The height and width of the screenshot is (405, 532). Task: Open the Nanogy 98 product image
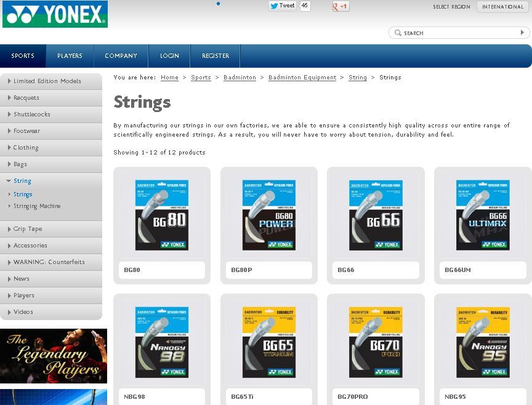[162, 342]
